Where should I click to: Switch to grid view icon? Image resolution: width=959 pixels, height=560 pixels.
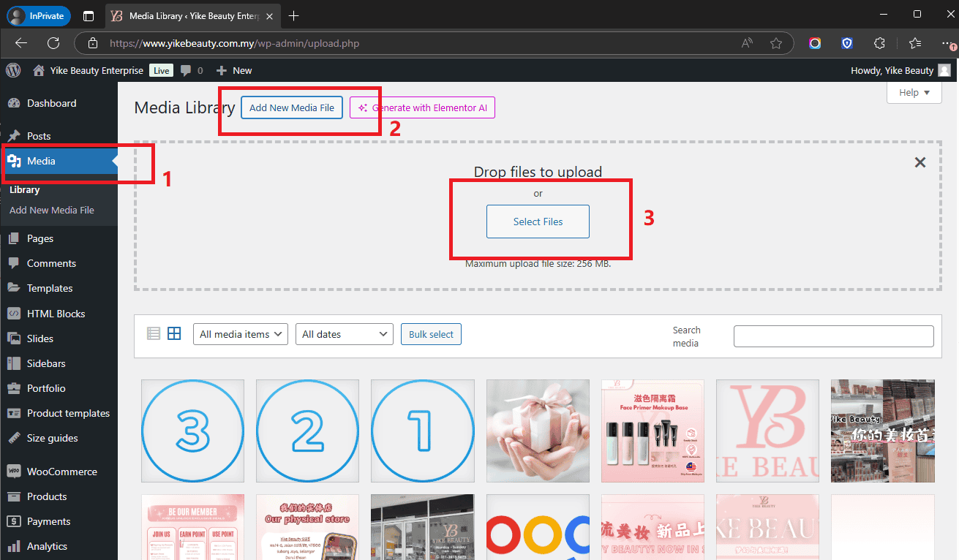pyautogui.click(x=174, y=334)
